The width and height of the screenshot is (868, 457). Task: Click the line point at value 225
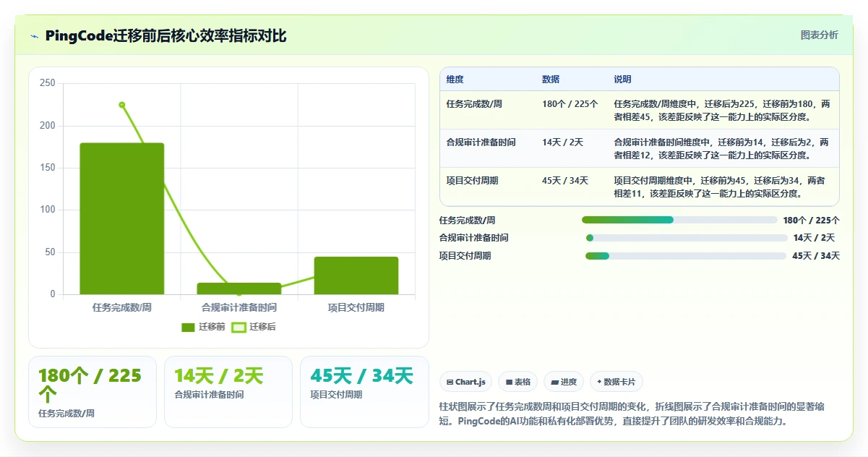coord(122,105)
